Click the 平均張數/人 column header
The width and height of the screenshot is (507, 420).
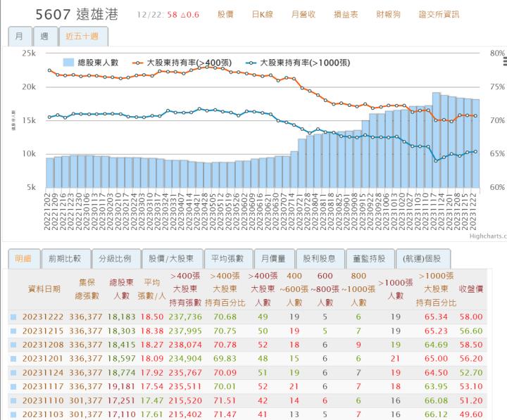[x=151, y=289]
